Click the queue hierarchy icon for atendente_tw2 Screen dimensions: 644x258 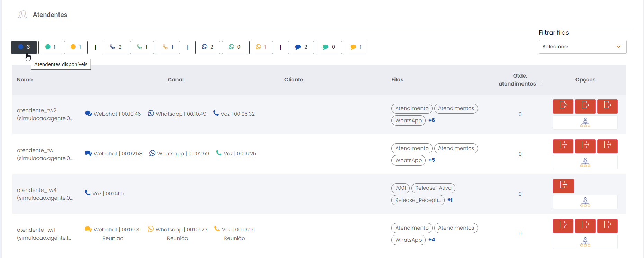coord(585,123)
